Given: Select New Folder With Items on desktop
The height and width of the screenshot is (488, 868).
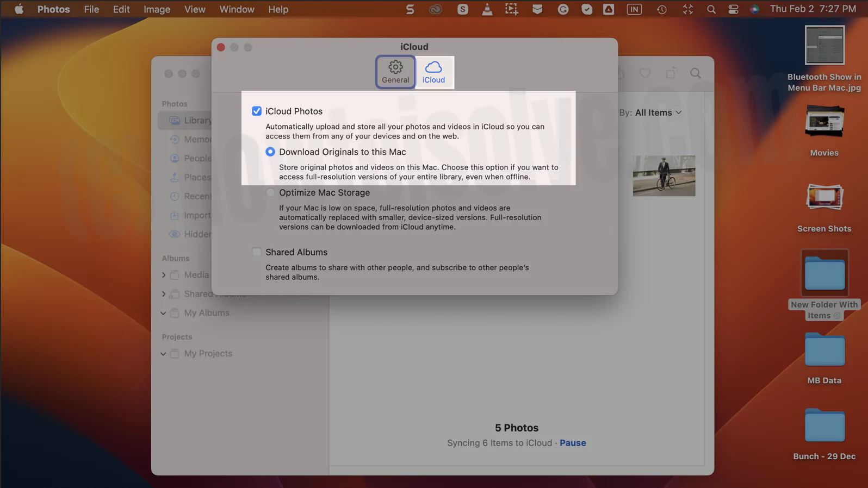Looking at the screenshot, I should click(x=824, y=285).
